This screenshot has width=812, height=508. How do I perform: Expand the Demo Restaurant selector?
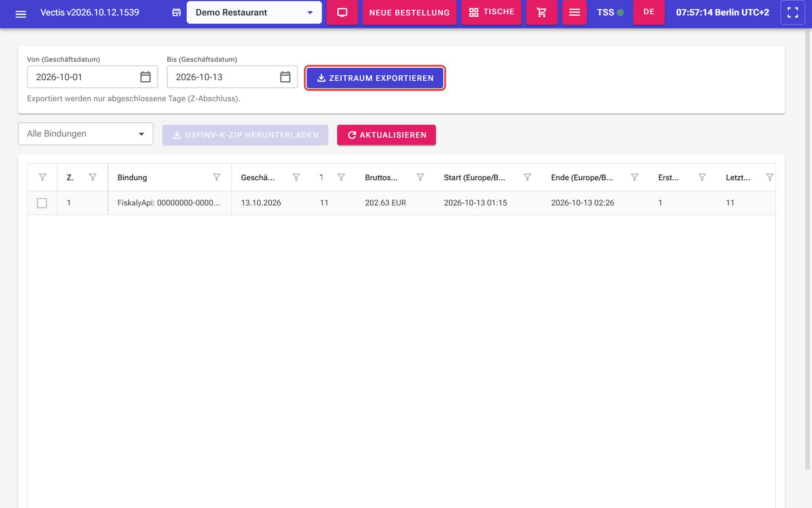click(x=254, y=12)
